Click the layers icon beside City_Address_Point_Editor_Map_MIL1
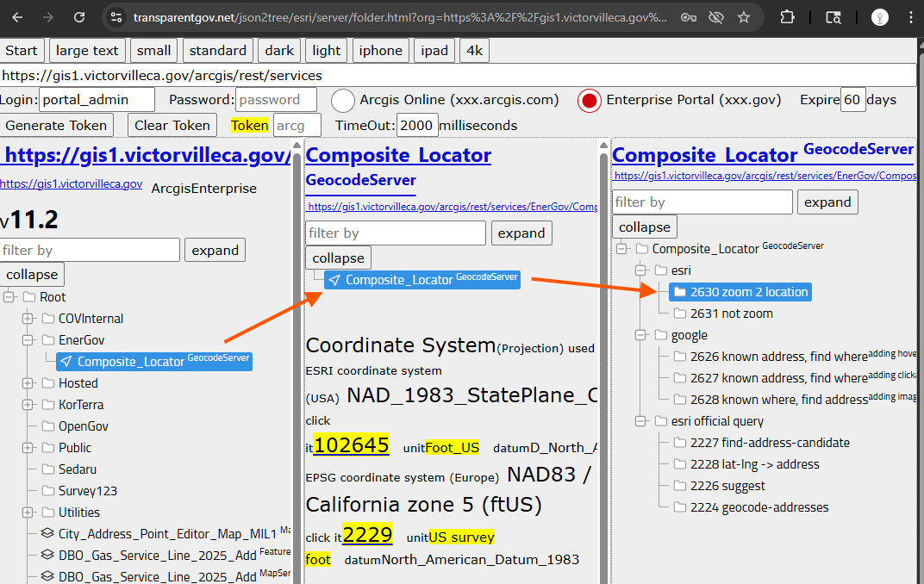The width and height of the screenshot is (924, 584). [48, 534]
